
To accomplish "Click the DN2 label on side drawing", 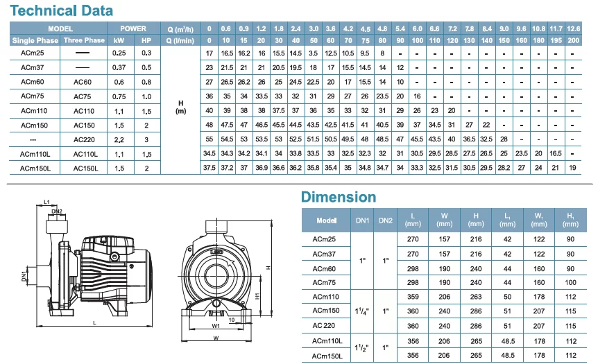I will click(x=57, y=211).
